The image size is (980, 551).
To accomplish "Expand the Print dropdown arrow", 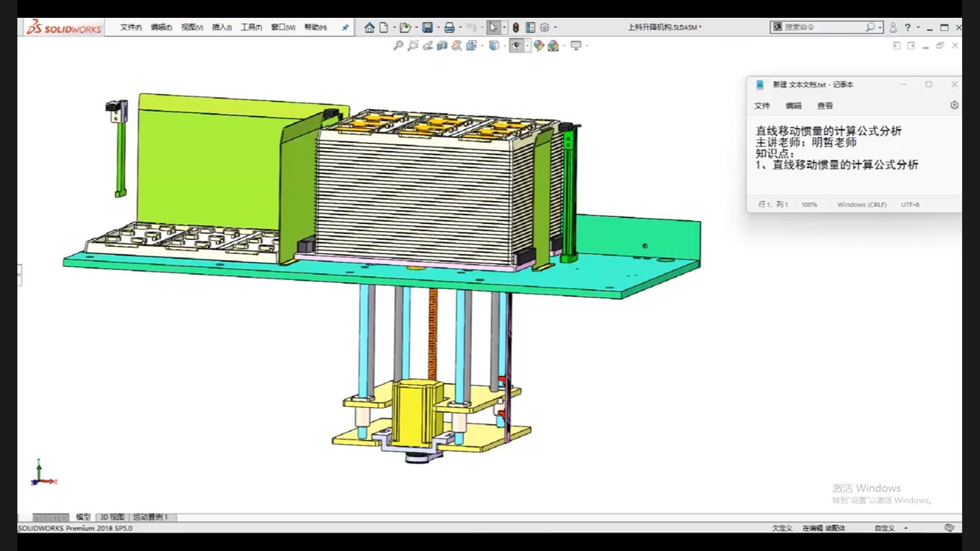I will tap(460, 28).
